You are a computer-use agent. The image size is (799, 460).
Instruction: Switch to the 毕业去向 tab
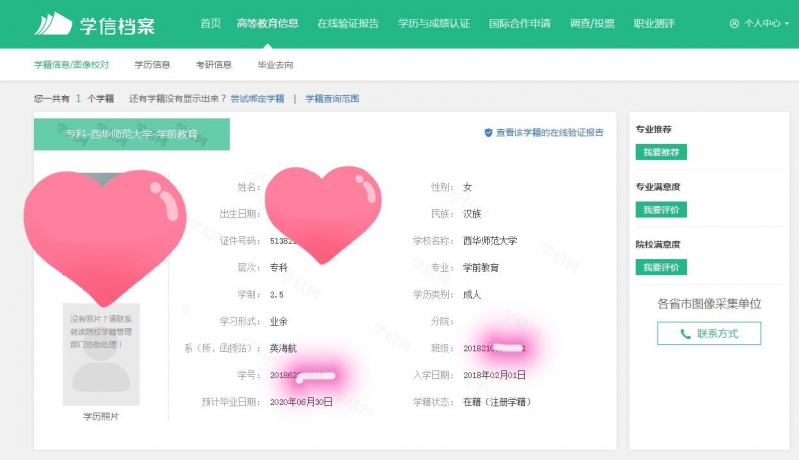click(275, 65)
